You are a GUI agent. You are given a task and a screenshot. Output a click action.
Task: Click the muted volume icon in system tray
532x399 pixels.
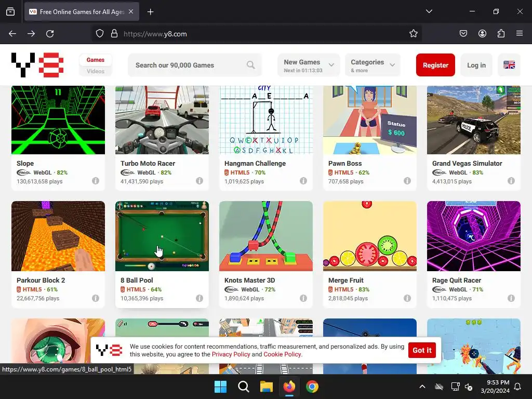pos(469,387)
